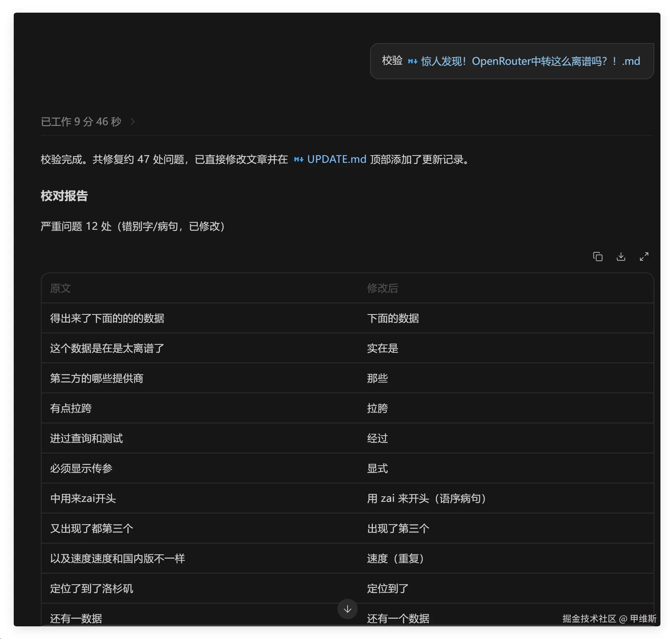The width and height of the screenshot is (672, 639).
Task: Select the 定位了到了洛杉矶 row
Action: (348, 588)
